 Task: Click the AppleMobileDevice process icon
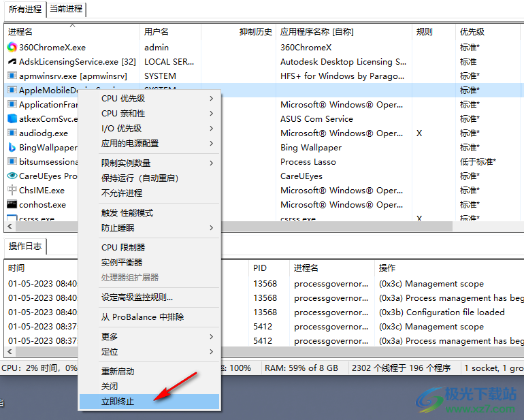pyautogui.click(x=12, y=91)
